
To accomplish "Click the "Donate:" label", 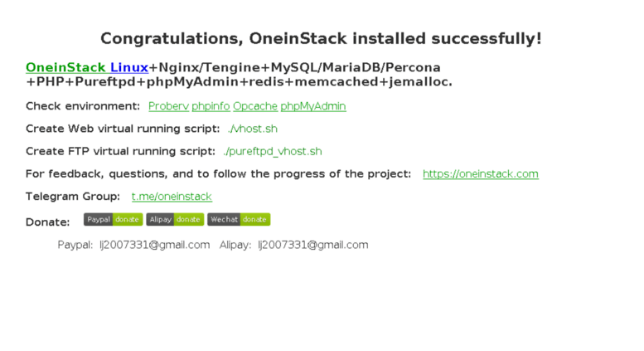I will point(47,222).
